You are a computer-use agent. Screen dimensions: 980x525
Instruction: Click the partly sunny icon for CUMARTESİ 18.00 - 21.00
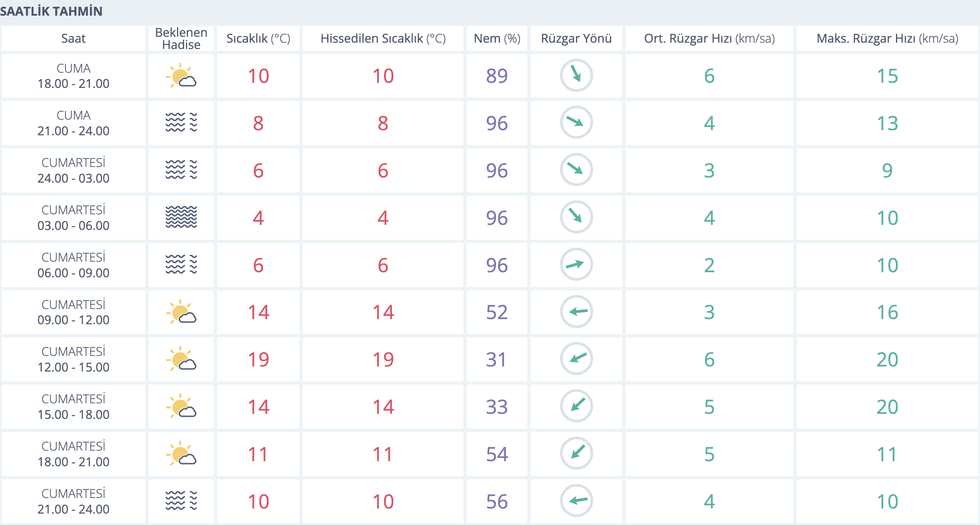click(x=181, y=454)
